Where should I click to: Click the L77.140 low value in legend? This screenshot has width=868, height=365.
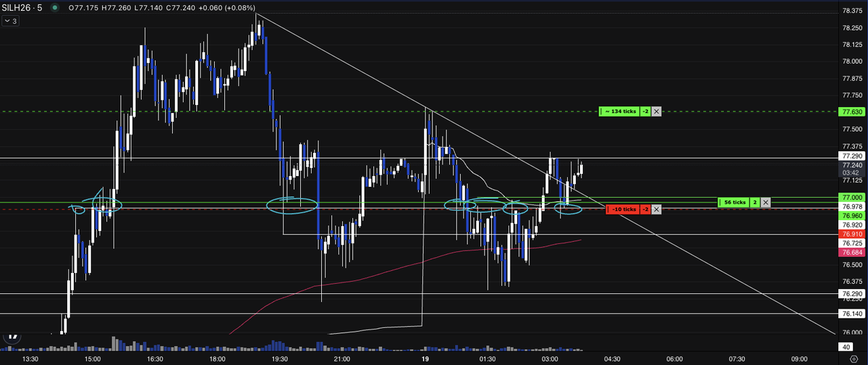(x=148, y=9)
